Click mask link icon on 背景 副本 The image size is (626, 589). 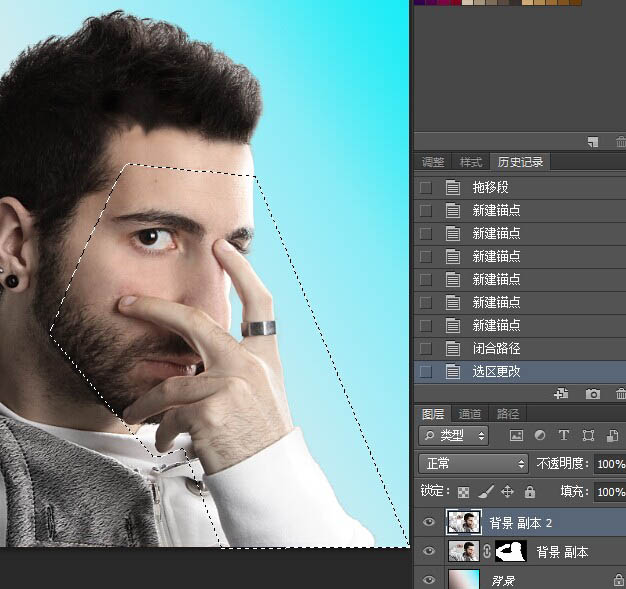coord(487,551)
